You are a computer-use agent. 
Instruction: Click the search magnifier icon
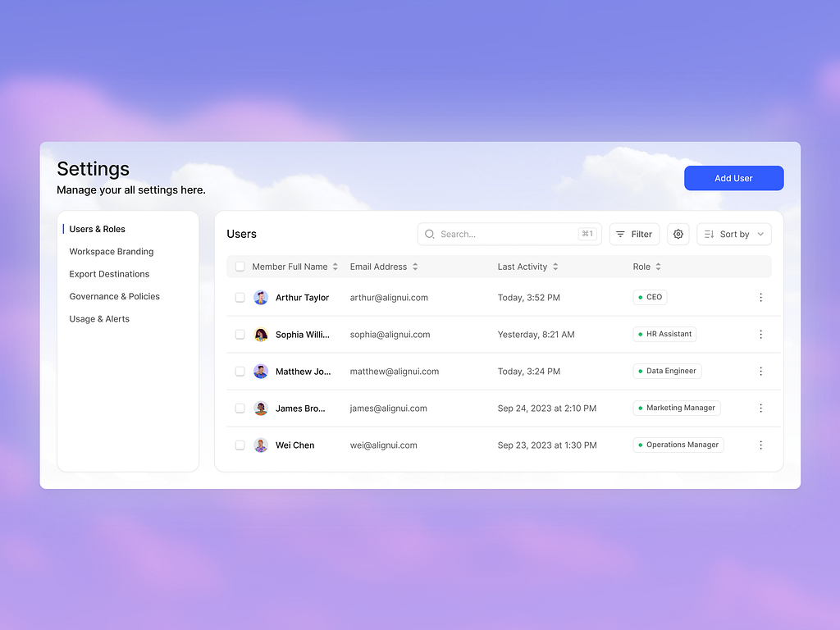pyautogui.click(x=429, y=234)
